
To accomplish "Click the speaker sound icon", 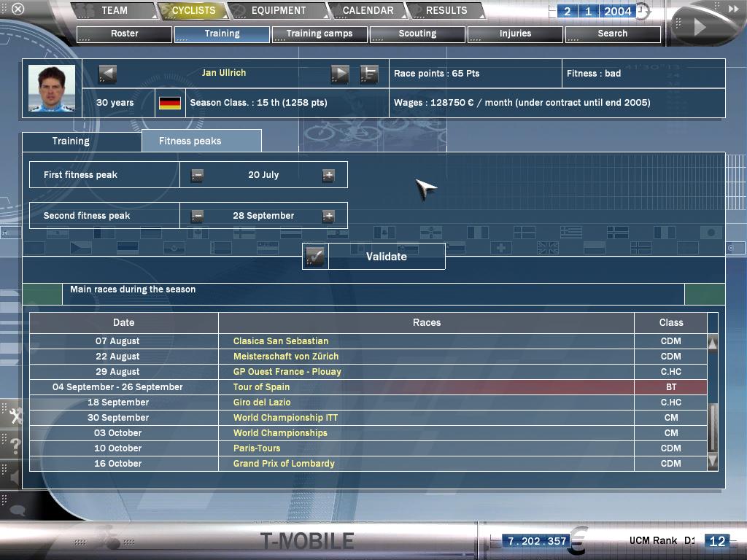I will tap(15, 477).
